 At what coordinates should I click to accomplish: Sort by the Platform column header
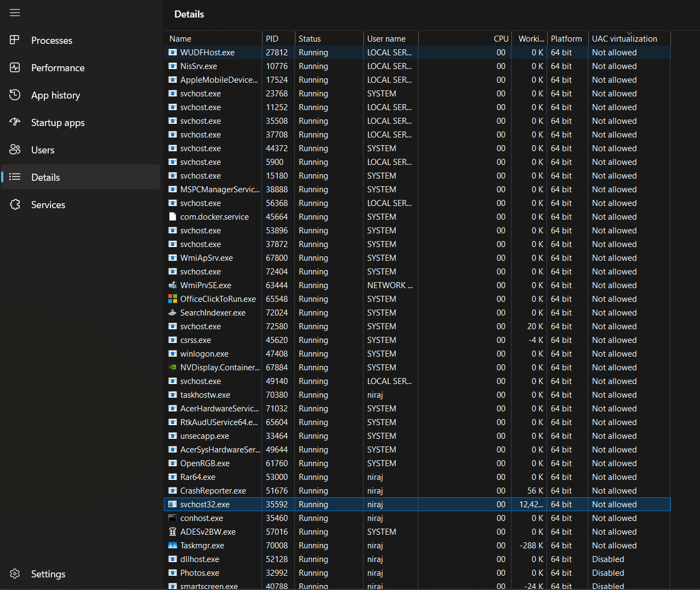[x=567, y=39]
